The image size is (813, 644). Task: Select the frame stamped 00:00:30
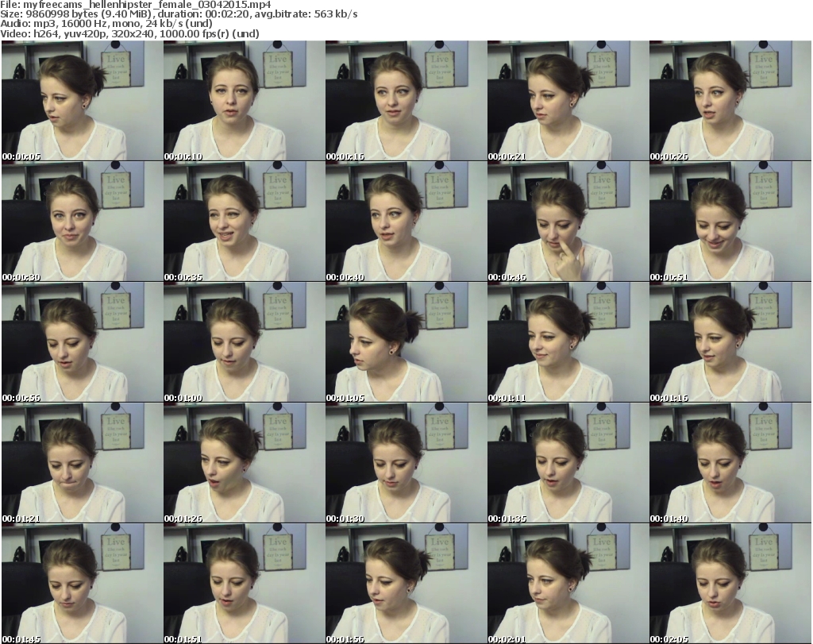click(x=82, y=222)
